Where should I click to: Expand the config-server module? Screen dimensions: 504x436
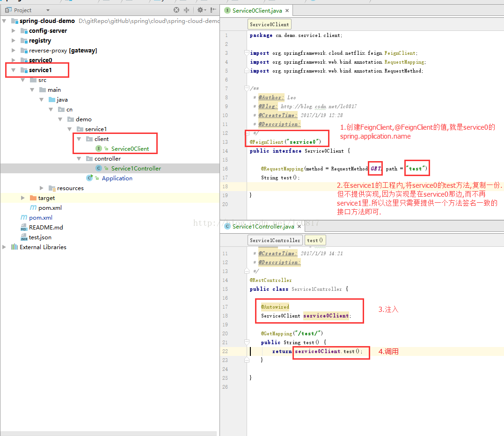(x=14, y=30)
